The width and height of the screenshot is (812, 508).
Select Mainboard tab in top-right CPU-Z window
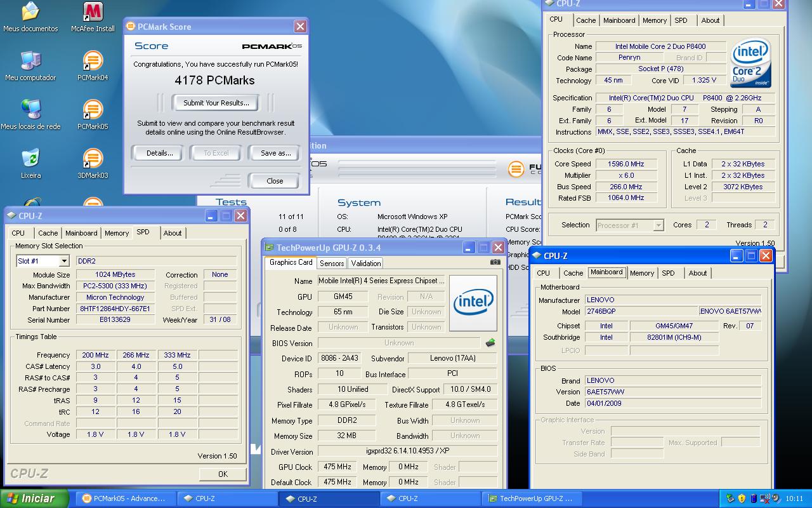619,20
